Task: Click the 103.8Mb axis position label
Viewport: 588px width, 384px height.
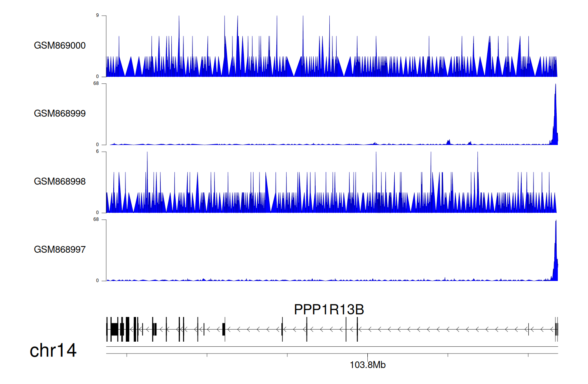Action: tap(367, 365)
